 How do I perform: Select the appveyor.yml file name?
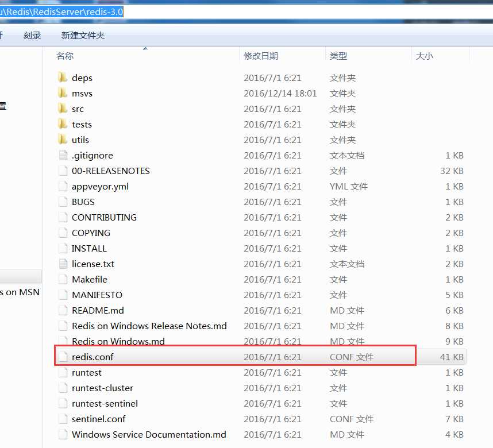coord(101,187)
